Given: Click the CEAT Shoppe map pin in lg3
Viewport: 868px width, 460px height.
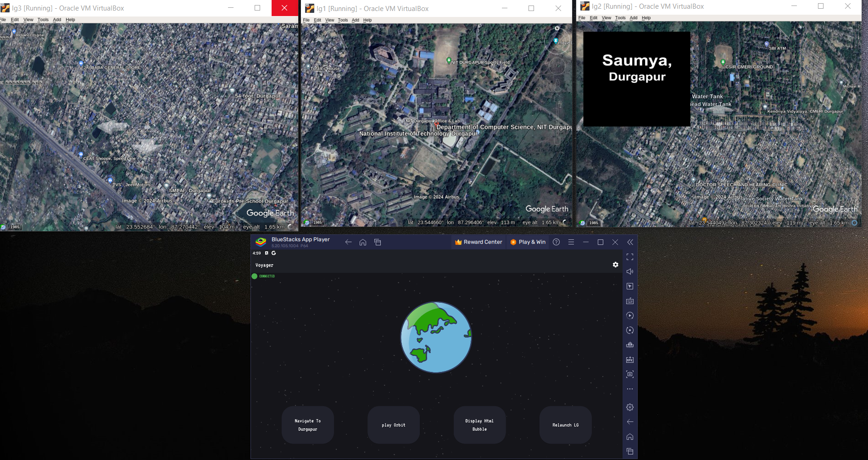Looking at the screenshot, I should (81, 155).
